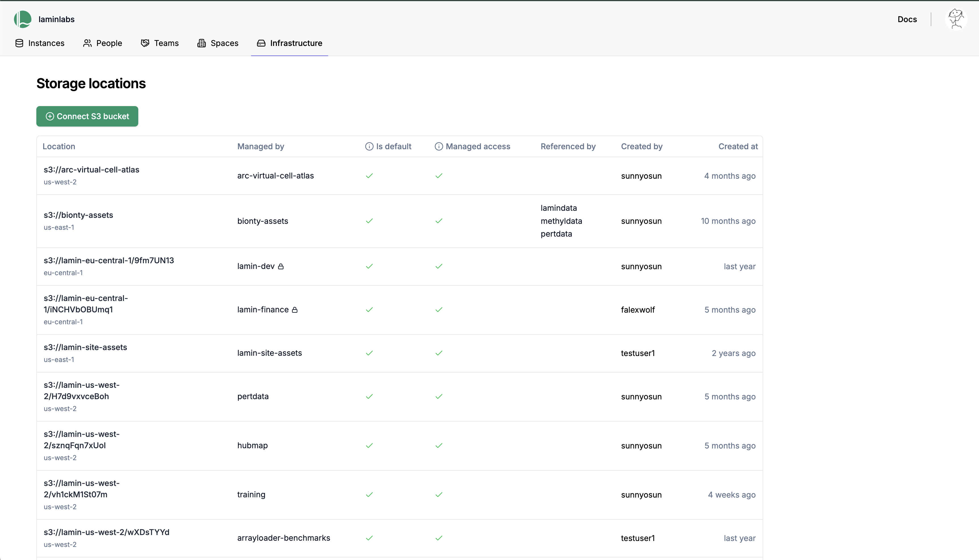Select s3://lamin-us-west-2/vh1ckM1St07m location
The image size is (979, 560).
(81, 489)
